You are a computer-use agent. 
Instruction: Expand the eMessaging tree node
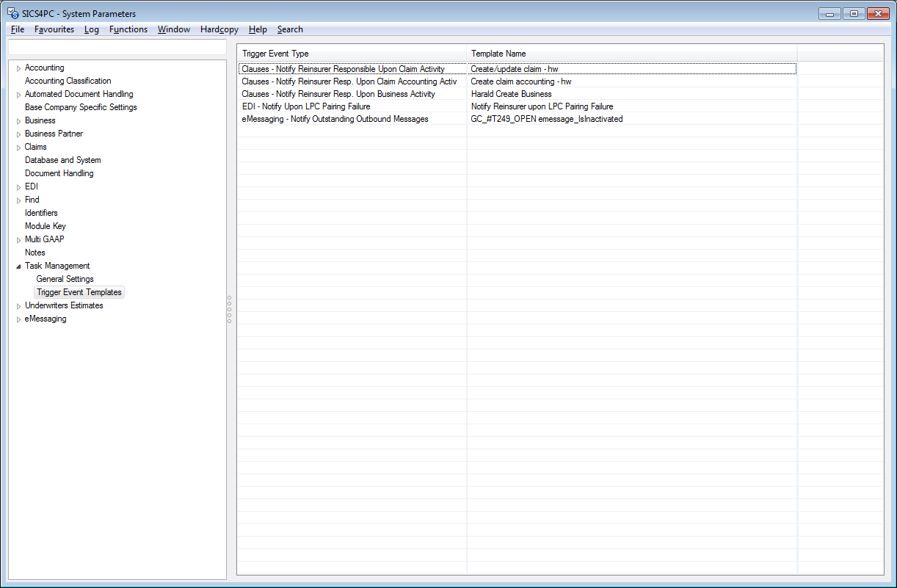[18, 319]
